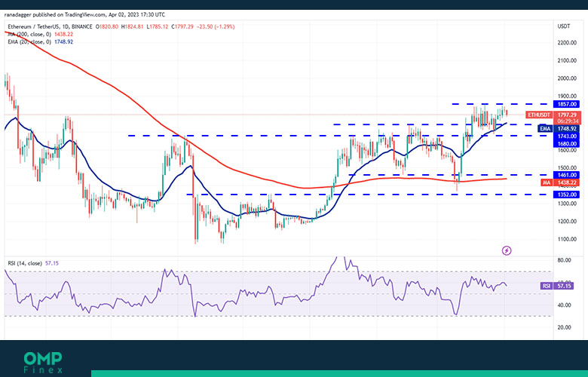Click the 1743.00 horizontal line price label
This screenshot has width=588, height=377.
(x=567, y=136)
